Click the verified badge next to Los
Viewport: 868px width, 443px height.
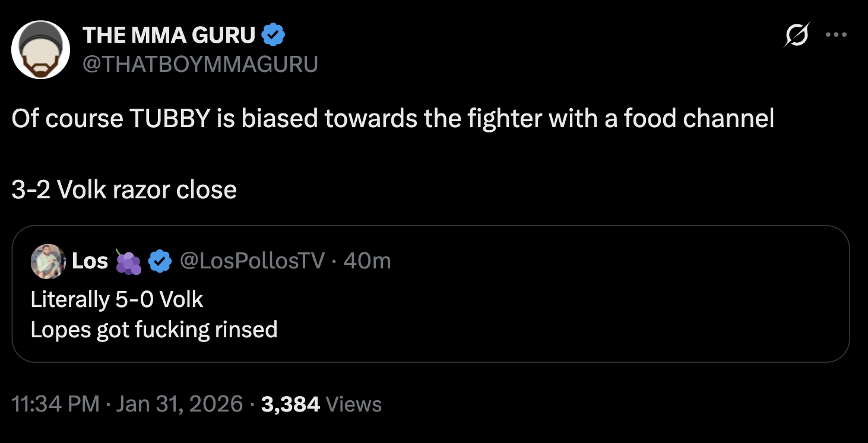pos(159,261)
